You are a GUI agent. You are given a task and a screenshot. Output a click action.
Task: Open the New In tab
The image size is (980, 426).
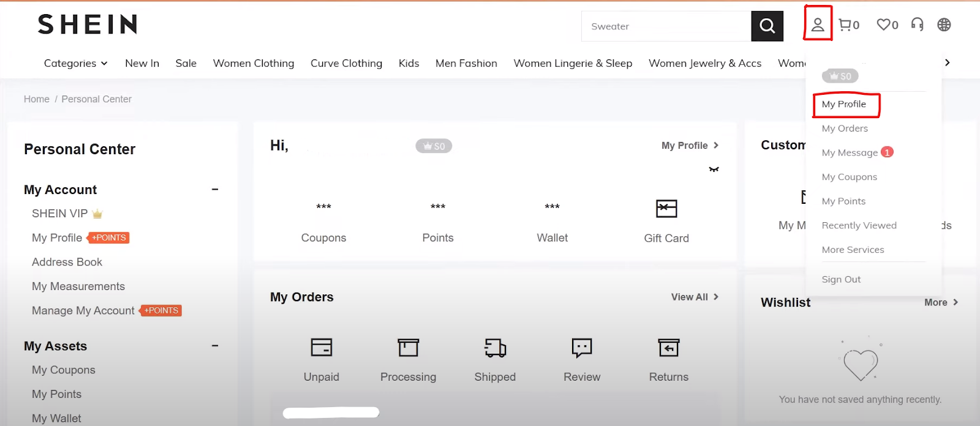pos(142,63)
